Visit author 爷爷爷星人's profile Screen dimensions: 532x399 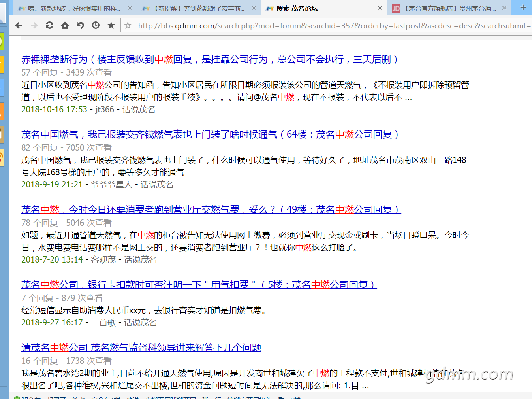coord(111,185)
